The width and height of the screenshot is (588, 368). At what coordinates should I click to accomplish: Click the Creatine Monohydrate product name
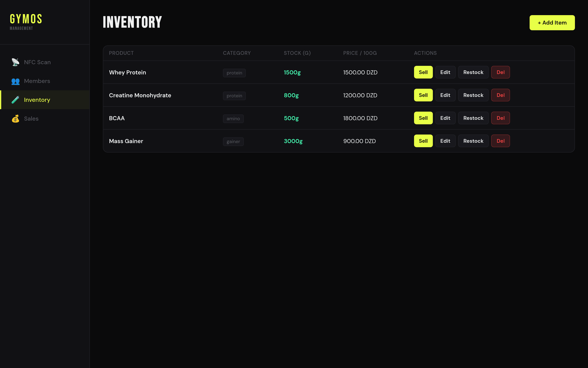(x=140, y=95)
